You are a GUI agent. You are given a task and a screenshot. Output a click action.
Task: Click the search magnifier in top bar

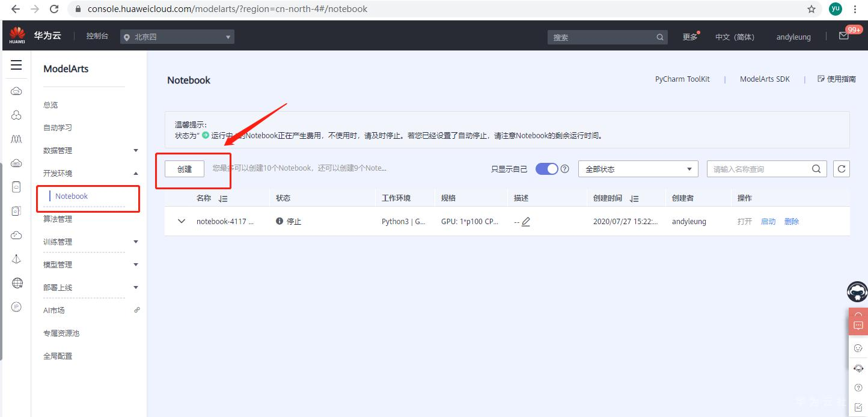[x=660, y=37]
